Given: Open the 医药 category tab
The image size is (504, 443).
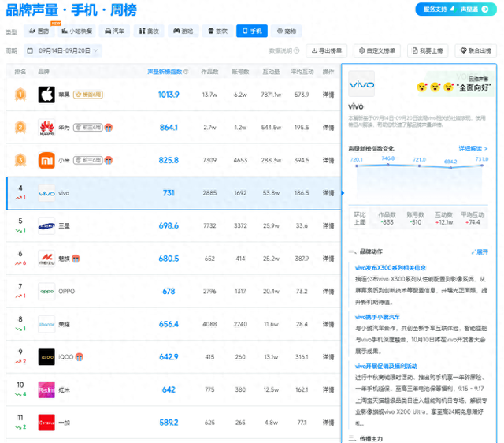Looking at the screenshot, I should (x=39, y=32).
